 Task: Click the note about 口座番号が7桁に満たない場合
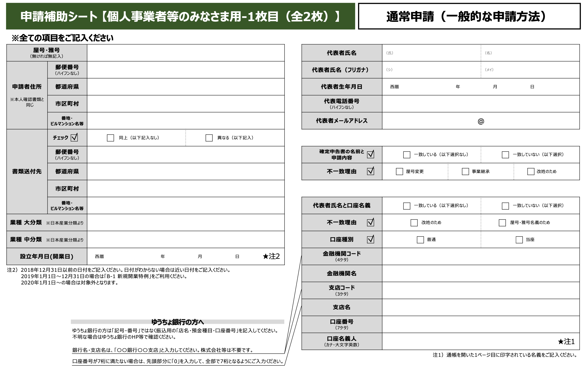tap(177, 361)
